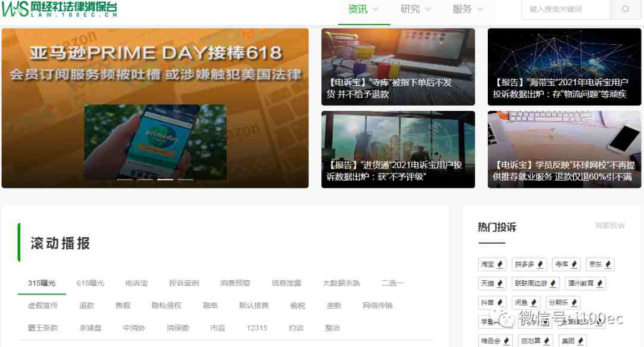Choose the 中消协 topic
The height and width of the screenshot is (347, 644).
134,328
